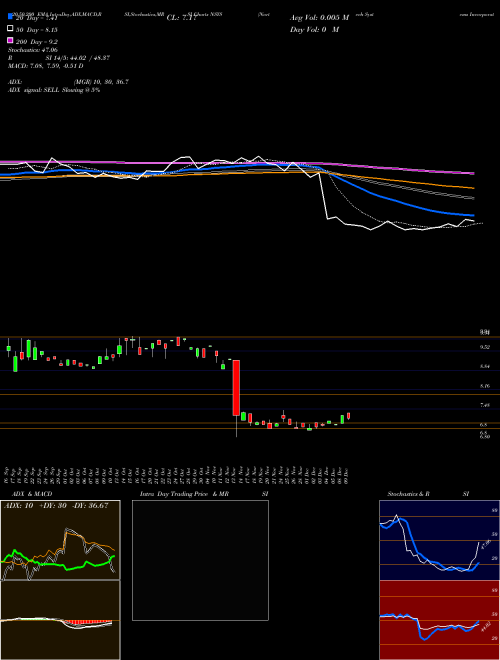This screenshot has width=500, height=660.
Task: Open the MACD histogram mini chart
Action: 60,620
